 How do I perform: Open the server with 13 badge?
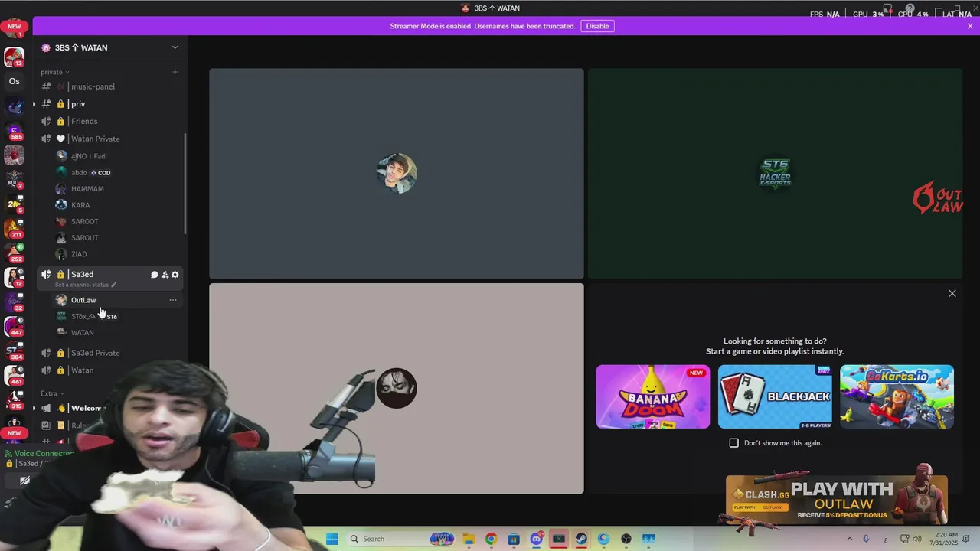coord(14,57)
